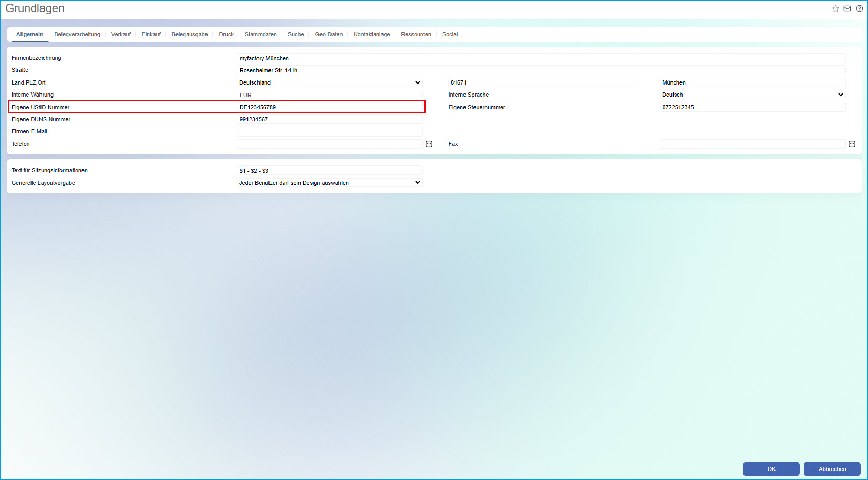Click the Firmenbezeichnung input field

click(x=542, y=58)
